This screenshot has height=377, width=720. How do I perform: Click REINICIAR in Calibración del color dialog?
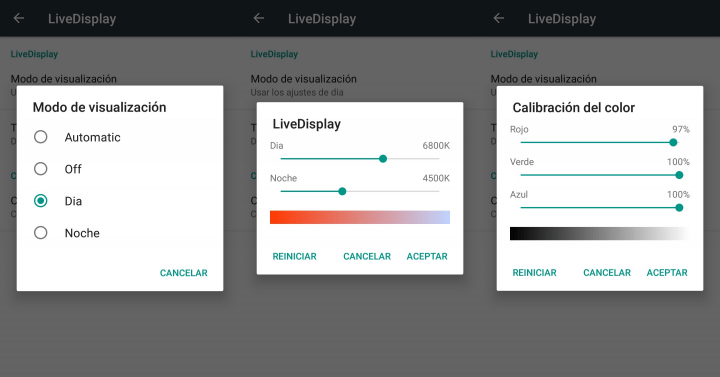point(534,273)
